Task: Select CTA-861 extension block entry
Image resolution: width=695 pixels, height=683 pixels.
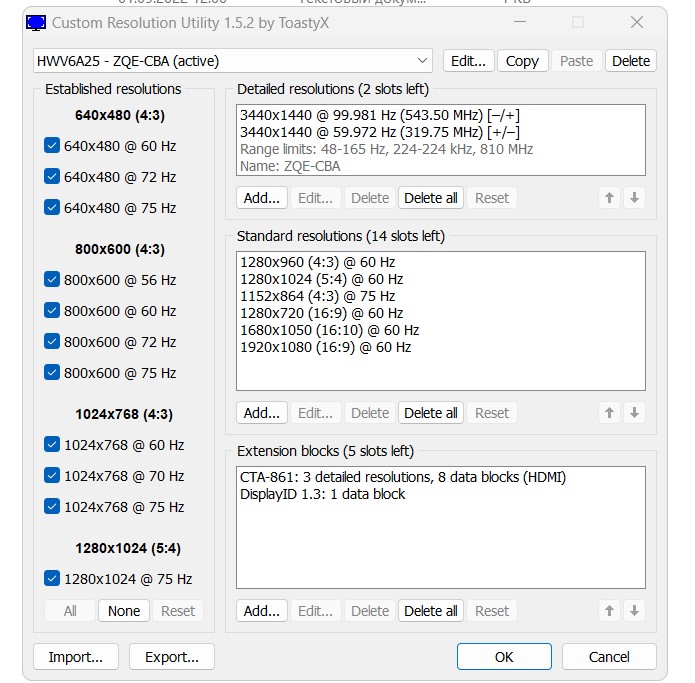Action: 402,477
